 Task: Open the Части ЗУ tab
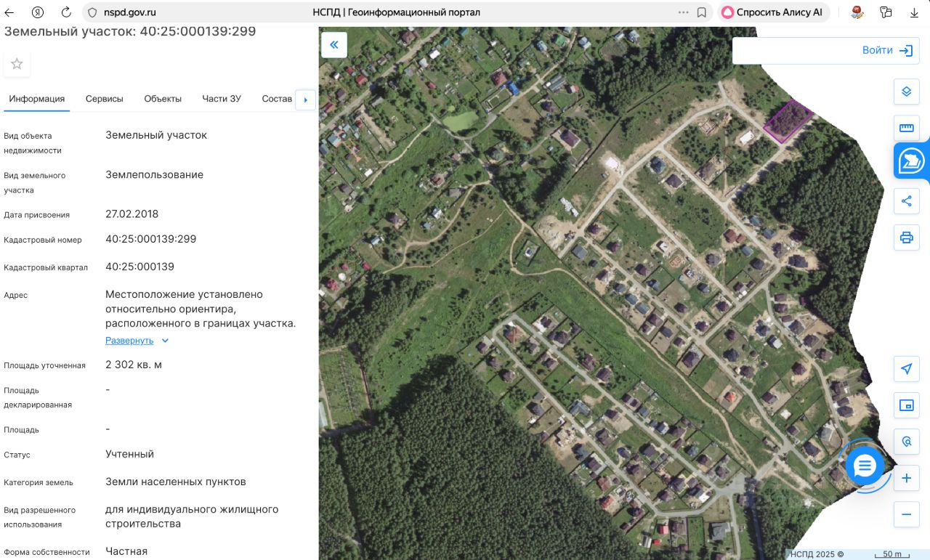[x=222, y=99]
